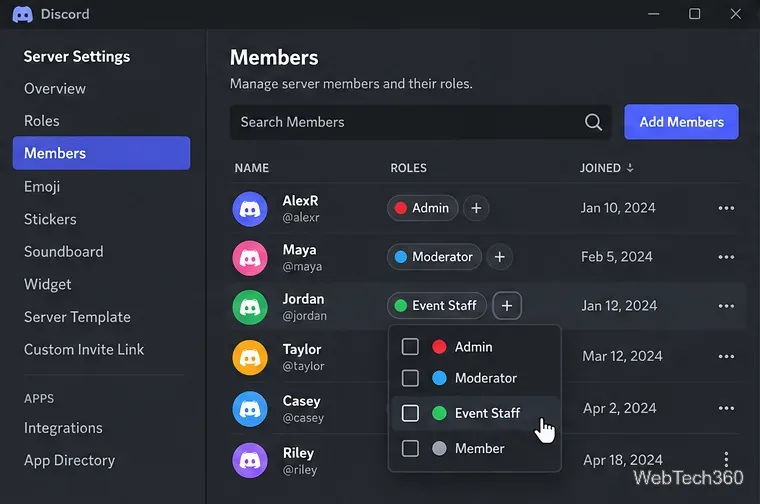Add a role to AlexR with plus
Screen dimensions: 760x504
click(476, 208)
